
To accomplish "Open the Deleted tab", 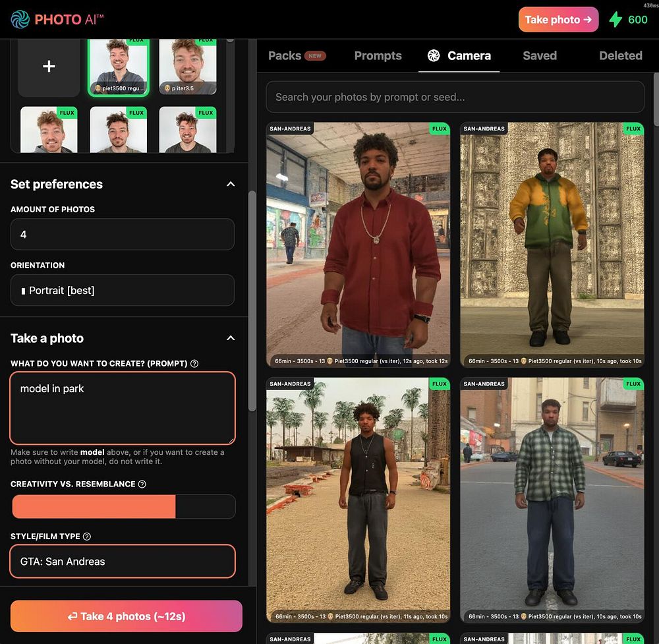I will point(620,55).
